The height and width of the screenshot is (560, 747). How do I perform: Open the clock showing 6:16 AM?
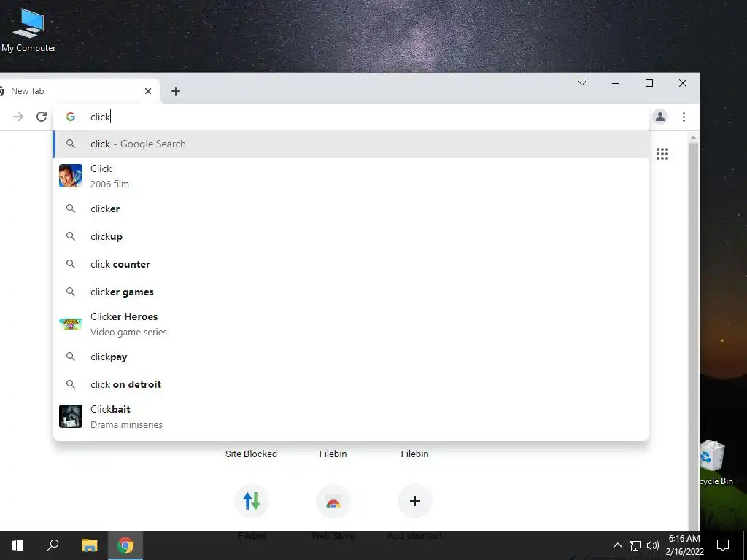point(684,545)
